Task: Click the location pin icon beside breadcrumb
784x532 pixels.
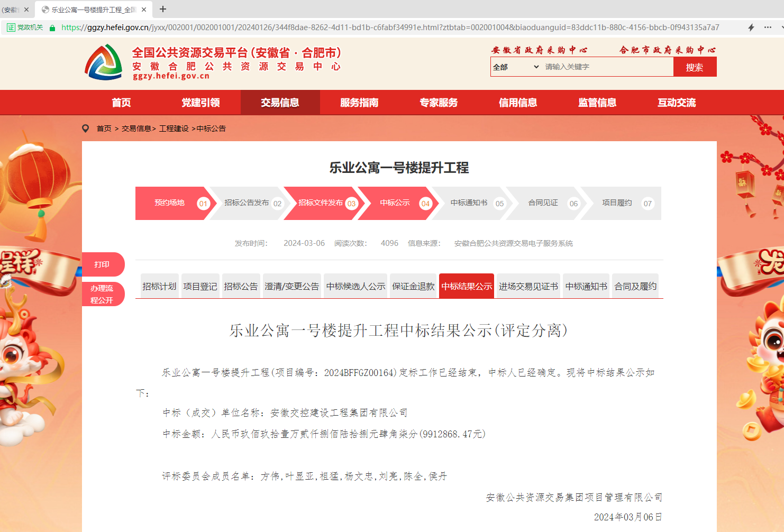Action: click(x=86, y=128)
